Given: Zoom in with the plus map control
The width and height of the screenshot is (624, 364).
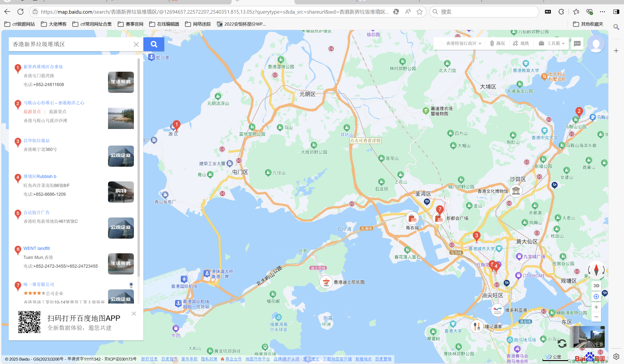Looking at the screenshot, I should pyautogui.click(x=596, y=307).
